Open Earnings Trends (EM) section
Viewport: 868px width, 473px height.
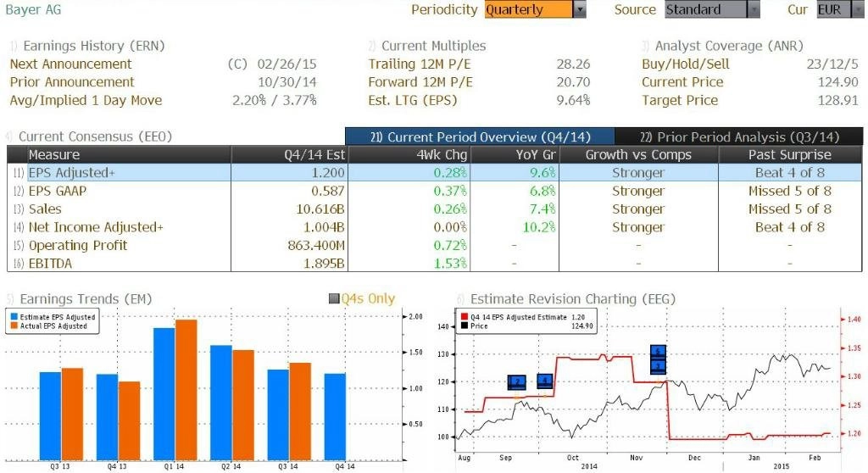(x=86, y=299)
